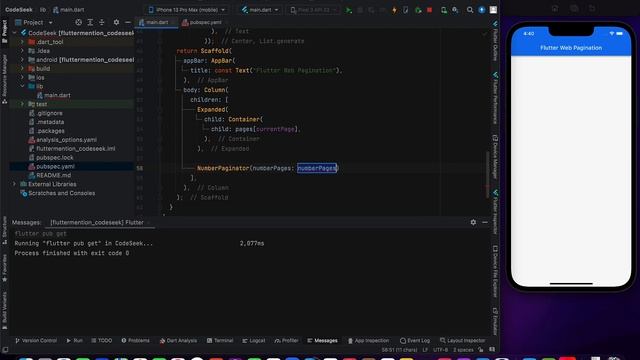
Task: Collapse the CodeSeek root project node
Action: [x=15, y=33]
